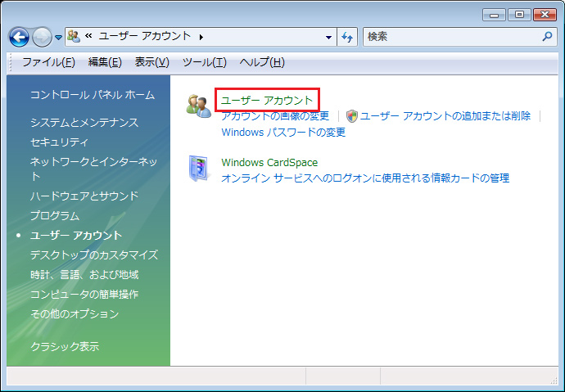The image size is (565, 392).
Task: Click the « breadcrumb chevron in address bar
Action: coord(88,36)
